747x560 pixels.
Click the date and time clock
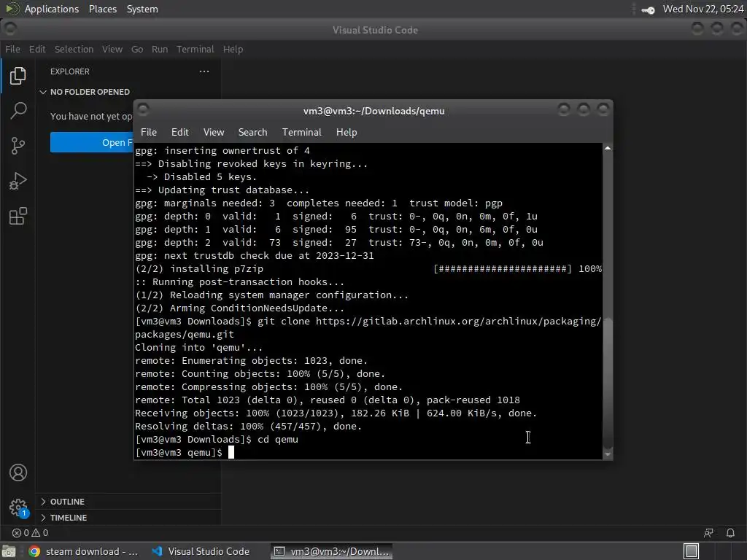703,9
